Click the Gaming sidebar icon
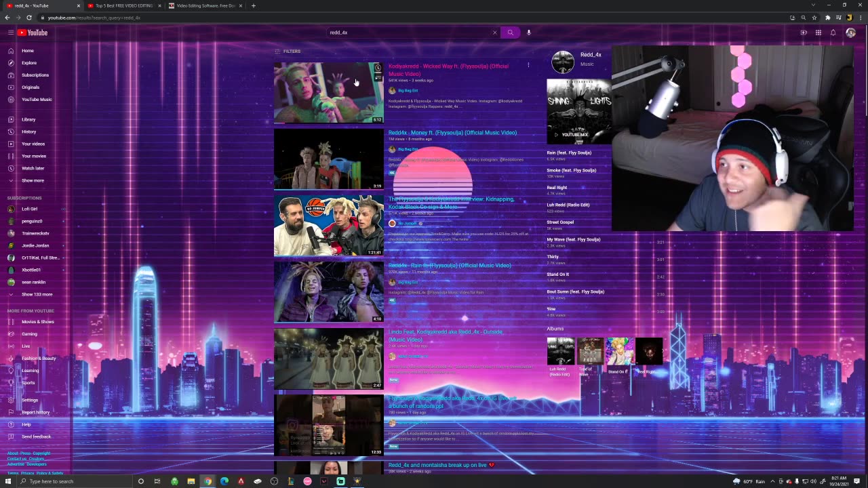The width and height of the screenshot is (868, 488). [11, 334]
